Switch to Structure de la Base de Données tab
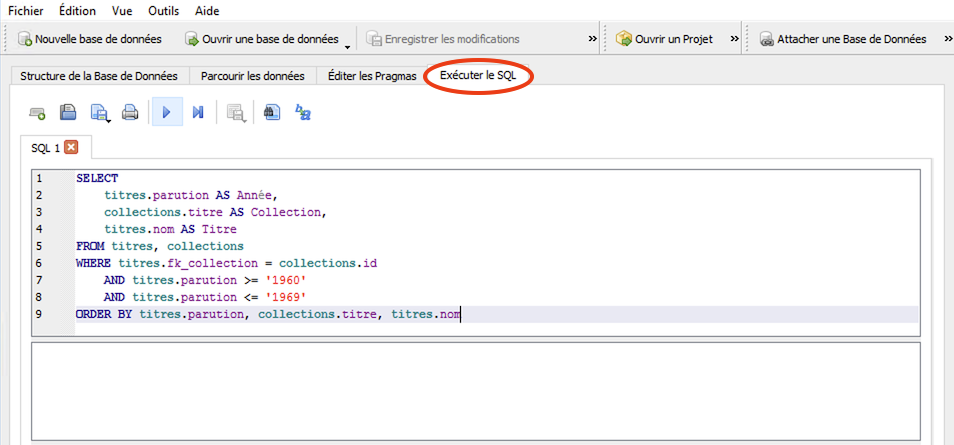Image resolution: width=954 pixels, height=445 pixels. coord(99,76)
